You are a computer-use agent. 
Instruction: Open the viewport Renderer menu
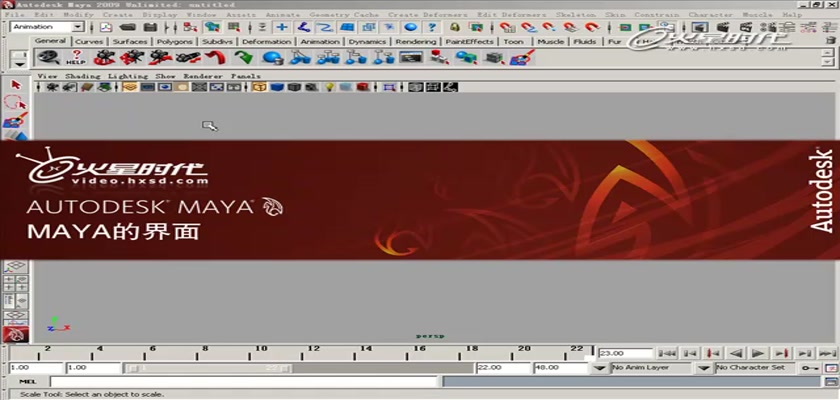pos(204,76)
